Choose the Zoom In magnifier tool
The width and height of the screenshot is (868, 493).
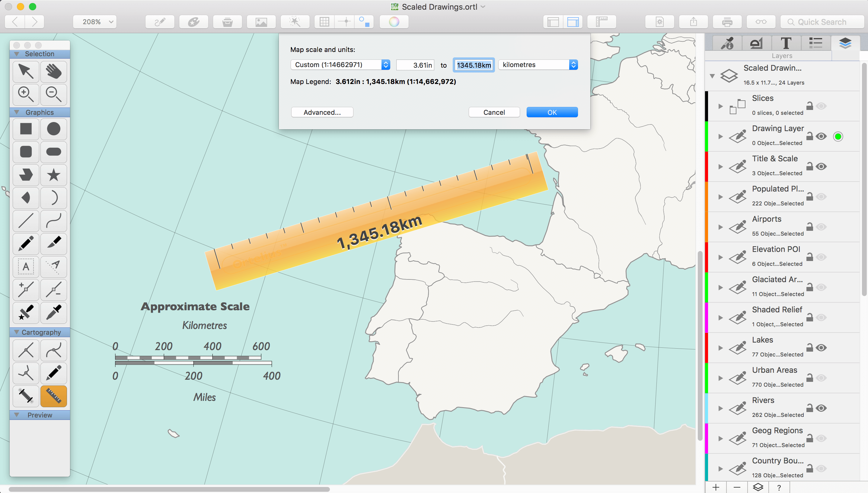(x=26, y=94)
